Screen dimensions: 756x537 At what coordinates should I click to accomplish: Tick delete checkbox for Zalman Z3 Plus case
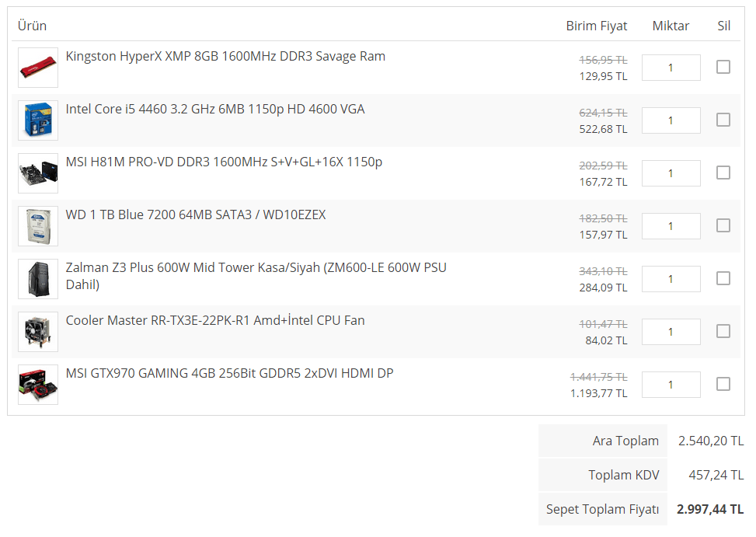[723, 278]
